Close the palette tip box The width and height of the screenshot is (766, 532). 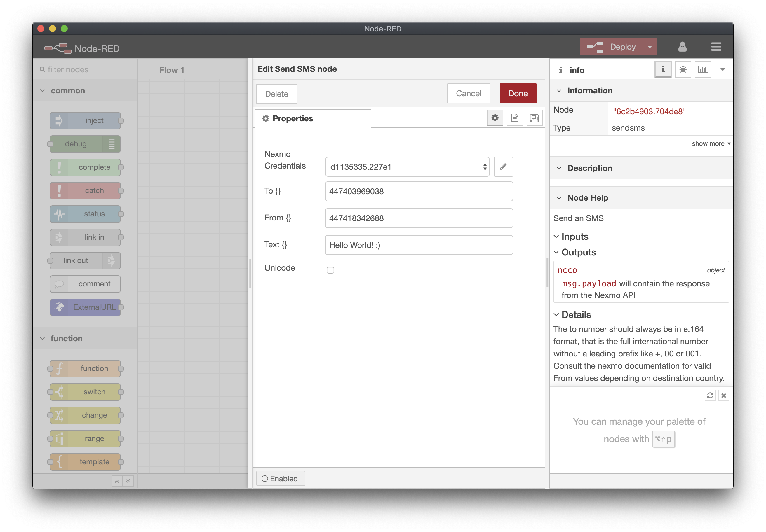pos(723,395)
